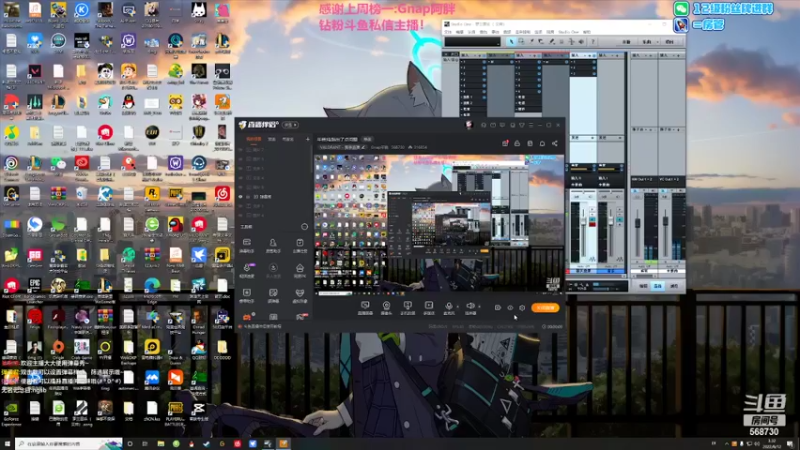800x450 pixels.
Task: Select the Range tool in the Studio One toolbar
Action: point(521,42)
